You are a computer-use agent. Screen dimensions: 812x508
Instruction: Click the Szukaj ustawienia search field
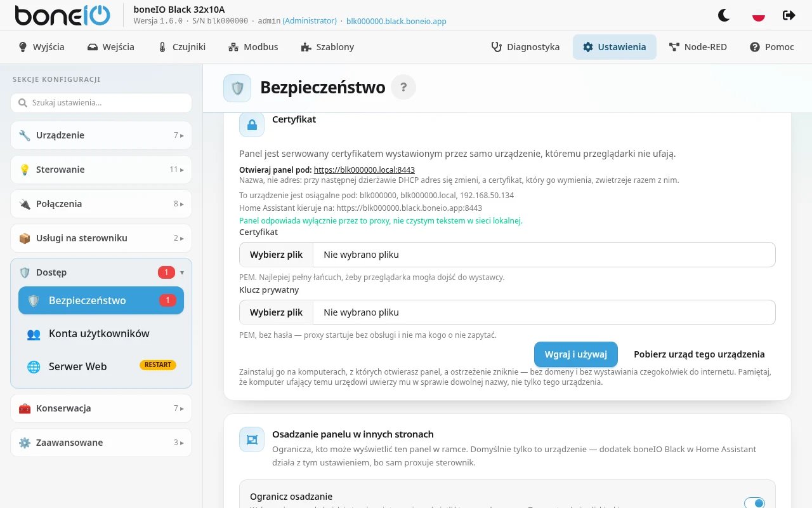pos(101,103)
